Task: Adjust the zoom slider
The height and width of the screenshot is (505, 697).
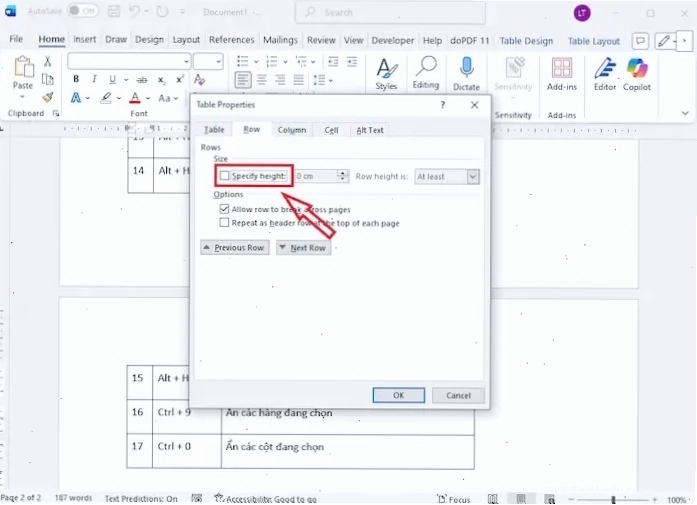Action: 613,500
